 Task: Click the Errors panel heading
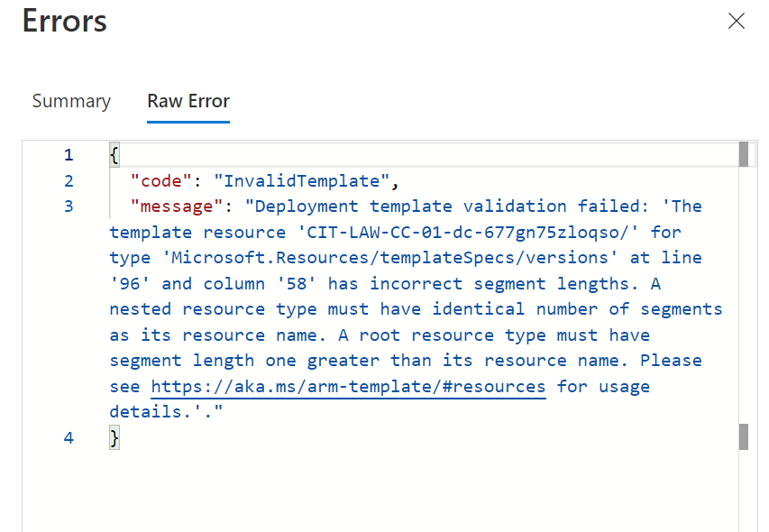[64, 21]
